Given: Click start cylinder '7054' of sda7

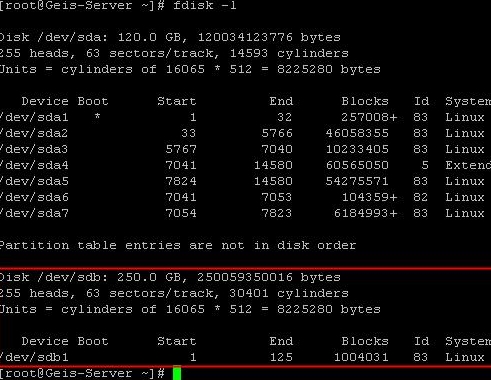Looking at the screenshot, I should [181, 213].
